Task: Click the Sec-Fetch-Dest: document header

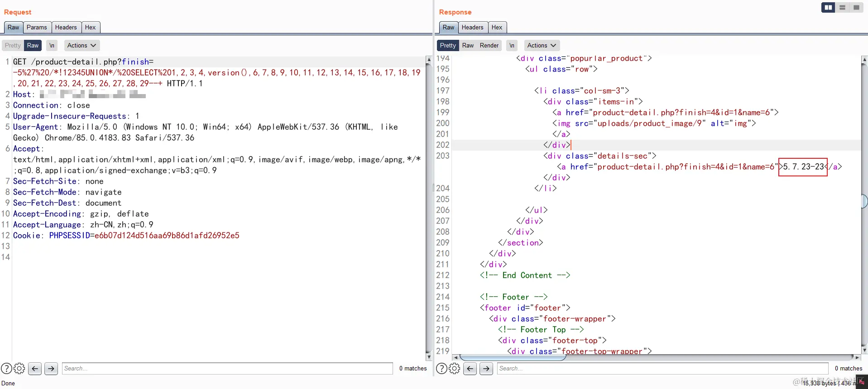Action: [x=67, y=203]
